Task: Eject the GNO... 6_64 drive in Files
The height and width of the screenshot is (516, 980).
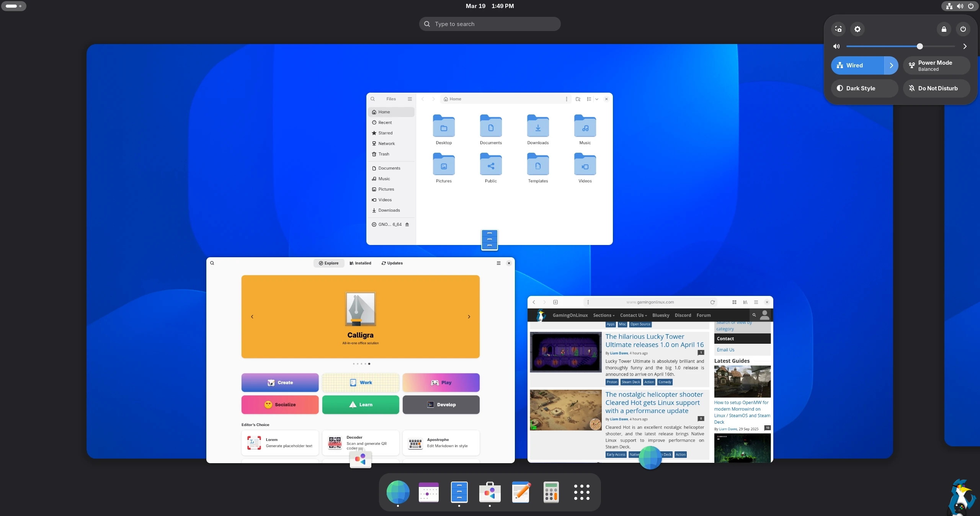Action: pyautogui.click(x=407, y=224)
